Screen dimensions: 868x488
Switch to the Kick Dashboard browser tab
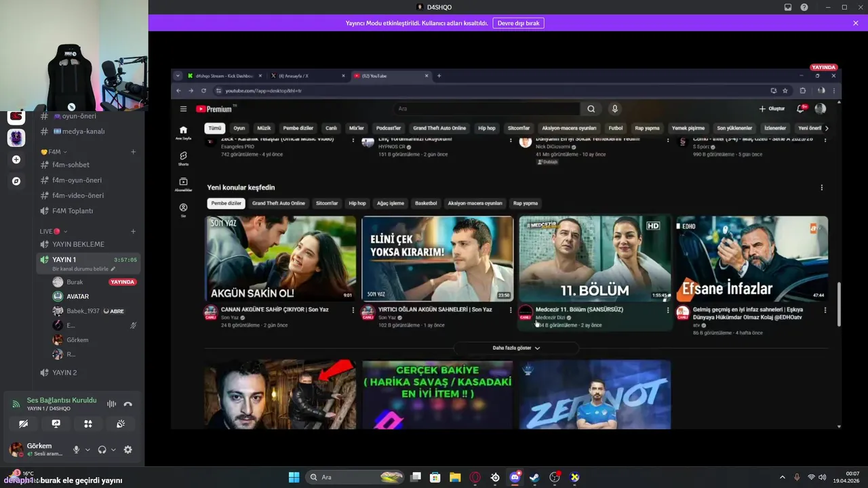(224, 76)
